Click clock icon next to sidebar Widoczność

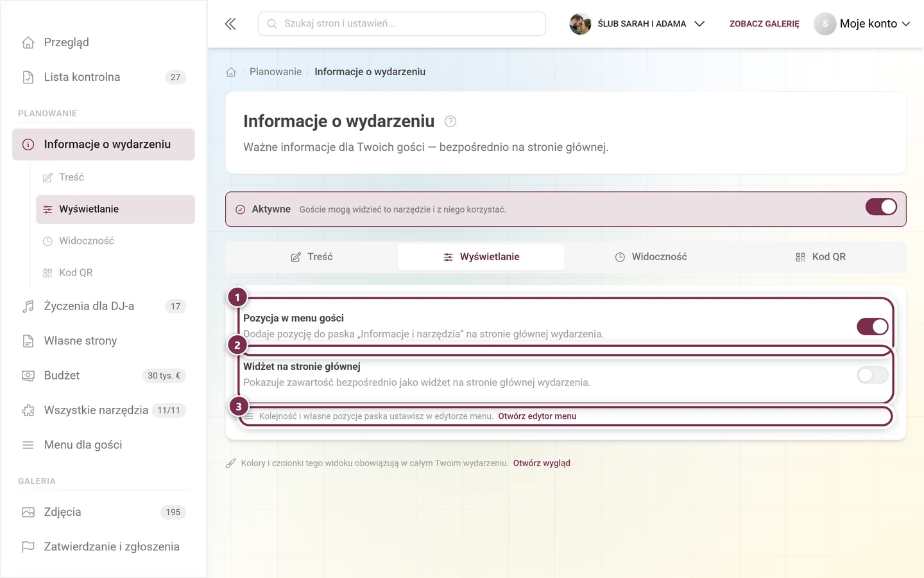click(x=47, y=241)
